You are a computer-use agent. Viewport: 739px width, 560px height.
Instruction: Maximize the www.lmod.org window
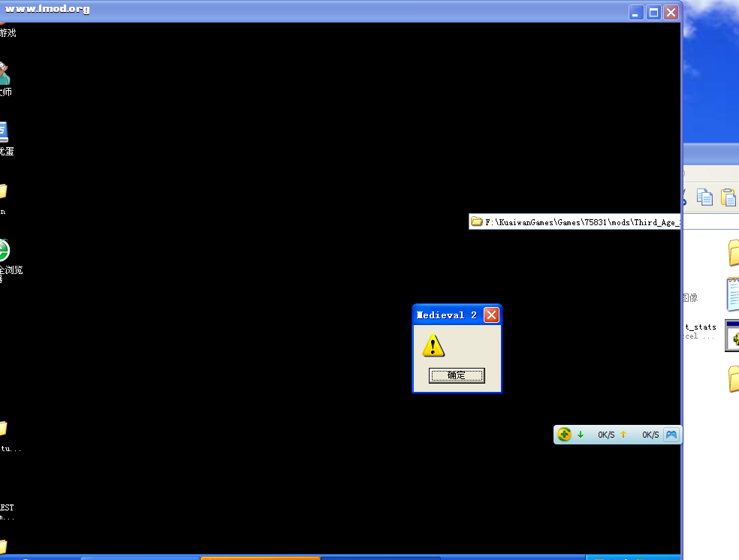(x=653, y=12)
